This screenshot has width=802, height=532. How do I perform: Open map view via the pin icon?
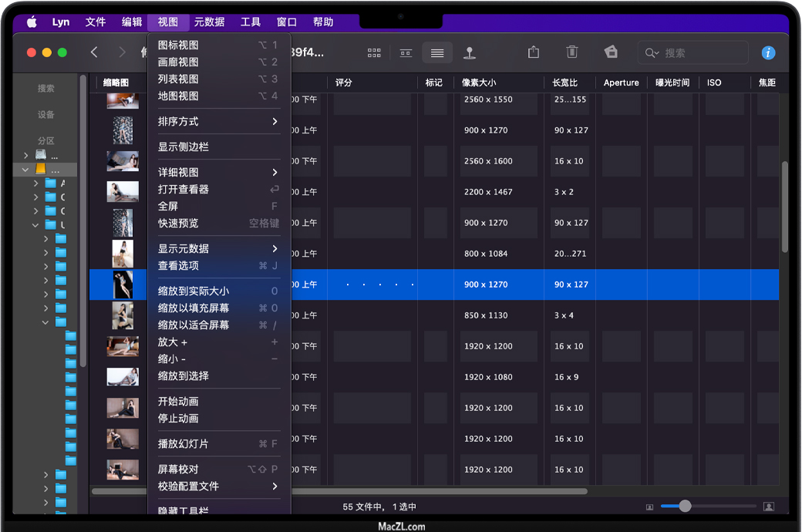pyautogui.click(x=470, y=52)
